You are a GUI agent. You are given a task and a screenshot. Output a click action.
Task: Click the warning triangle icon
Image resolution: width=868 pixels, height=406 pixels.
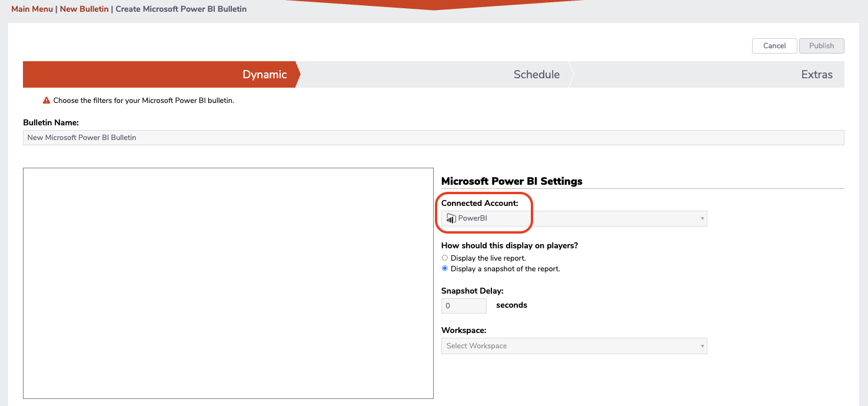tap(46, 101)
